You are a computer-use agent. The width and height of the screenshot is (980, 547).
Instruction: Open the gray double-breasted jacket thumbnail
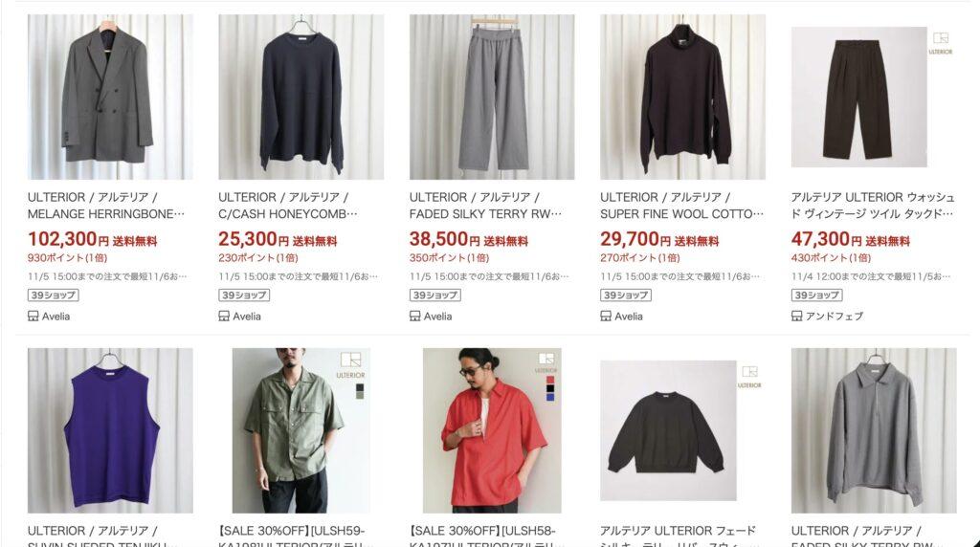tap(110, 97)
